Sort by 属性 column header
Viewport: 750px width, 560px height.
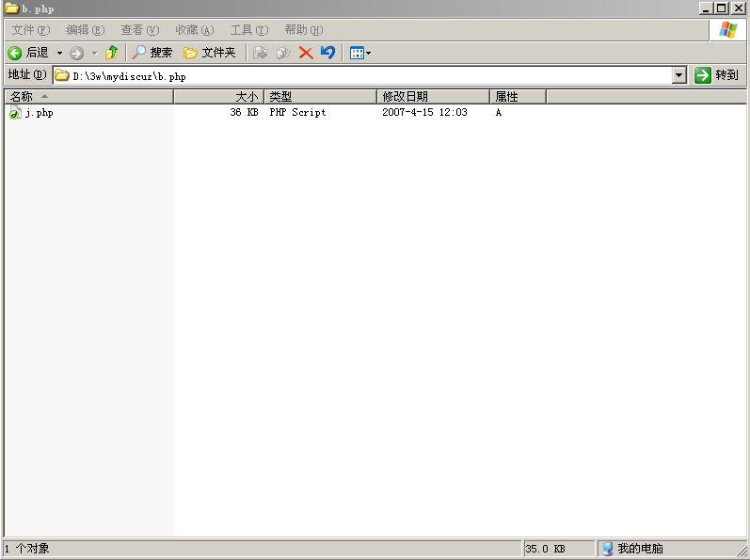click(518, 97)
